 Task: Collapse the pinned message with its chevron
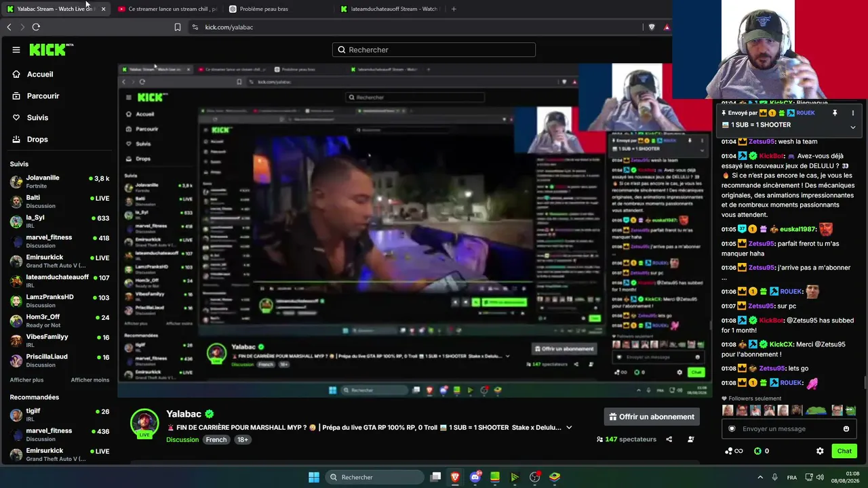click(853, 127)
